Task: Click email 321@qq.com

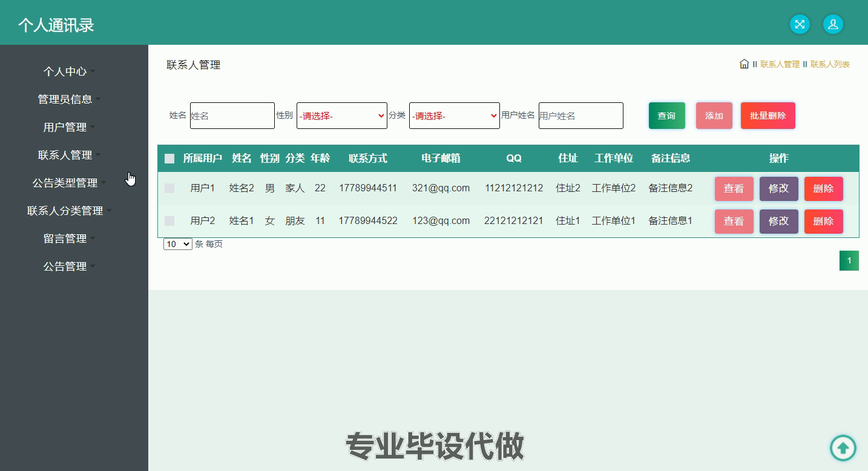Action: pyautogui.click(x=441, y=188)
